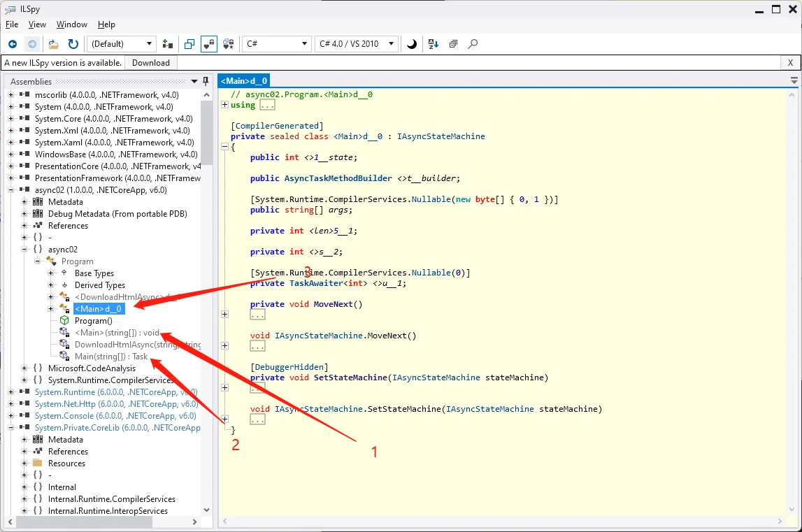Select <Main>(string[]) : void method
Screen dimensions: 802x532
coord(117,333)
